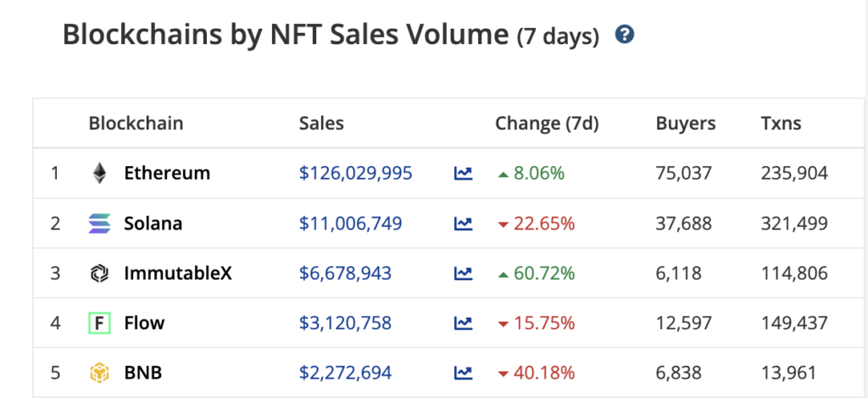Click the Ethereum logo icon
This screenshot has width=868, height=398.
coord(100,174)
